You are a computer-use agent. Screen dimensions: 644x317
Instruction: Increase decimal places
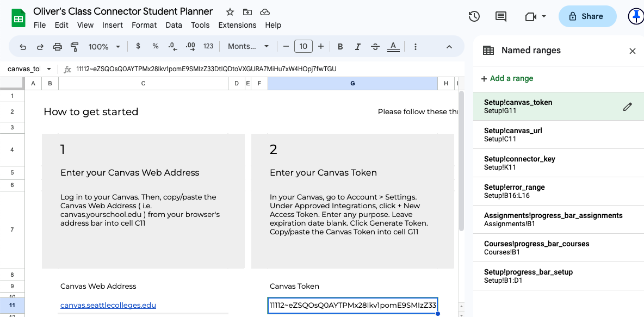190,46
